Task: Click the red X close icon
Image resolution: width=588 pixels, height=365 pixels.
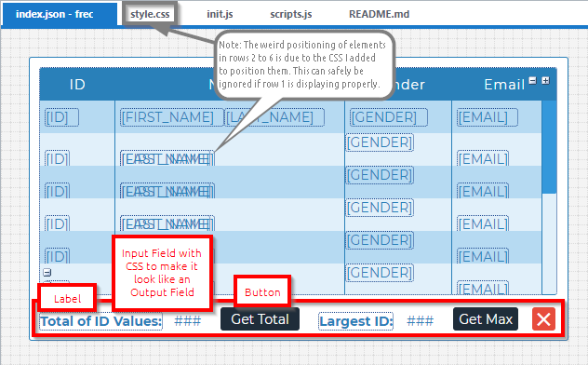Action: (x=543, y=319)
